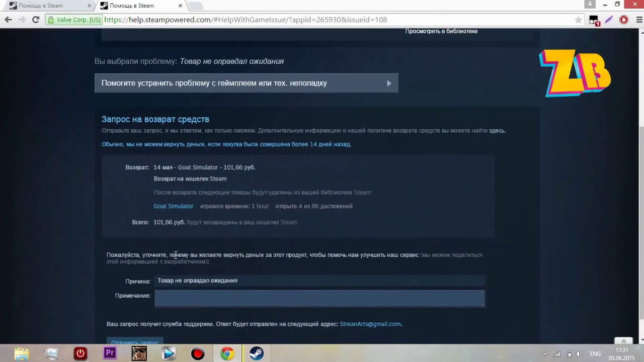The width and height of the screenshot is (644, 362).
Task: Open the blue play-arrow app in taskbar
Action: tap(169, 353)
